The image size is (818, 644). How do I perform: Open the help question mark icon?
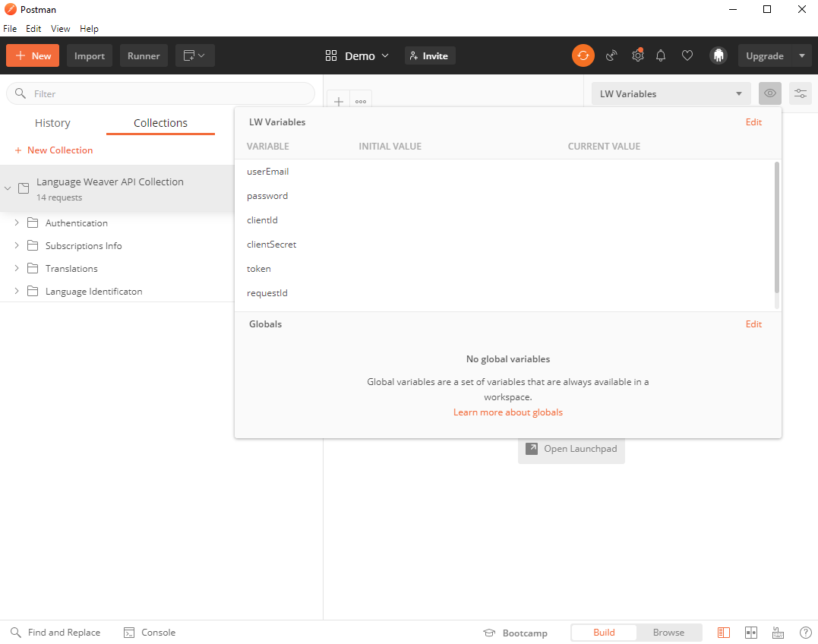(x=806, y=633)
